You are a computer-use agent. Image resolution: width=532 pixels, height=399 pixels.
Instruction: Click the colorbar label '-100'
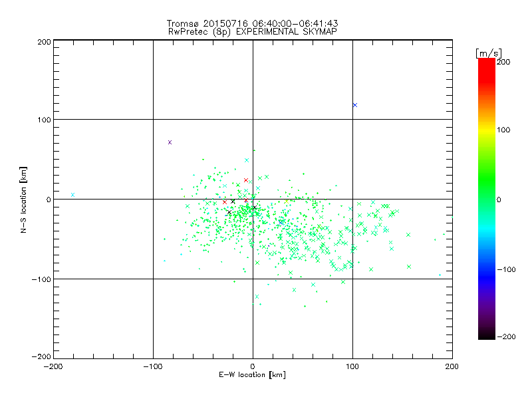pyautogui.click(x=506, y=269)
